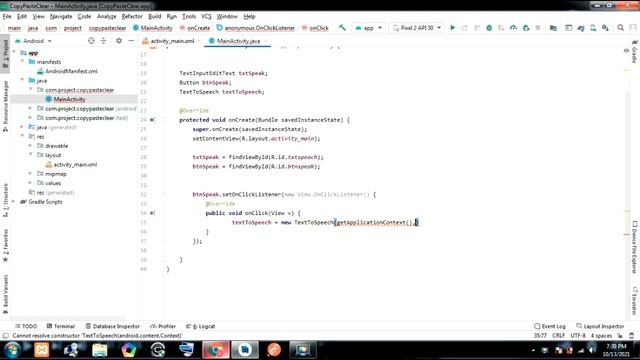Toggle the Build Variants sidebar panel
This screenshot has width=640, height=360.
pos(5,294)
